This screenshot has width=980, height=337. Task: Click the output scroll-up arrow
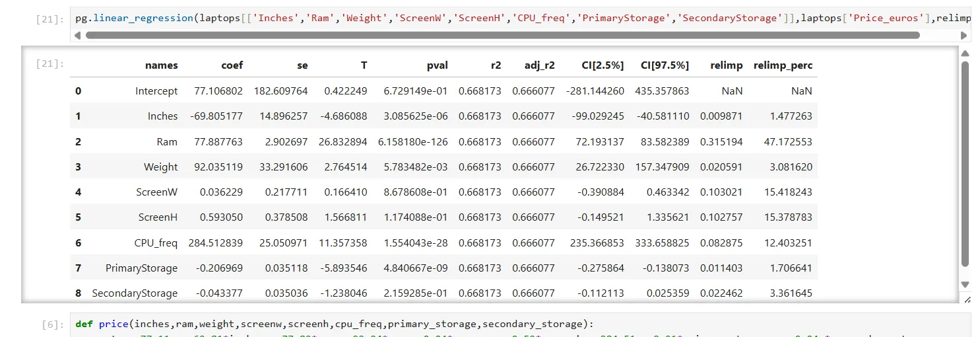(x=965, y=54)
